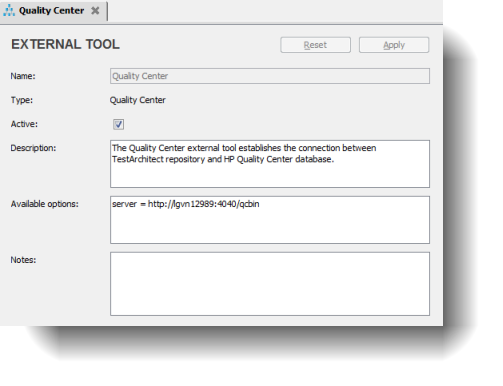Viewport: 503px width, 386px height.
Task: Click the 'Active:' label
Action: coord(24,124)
